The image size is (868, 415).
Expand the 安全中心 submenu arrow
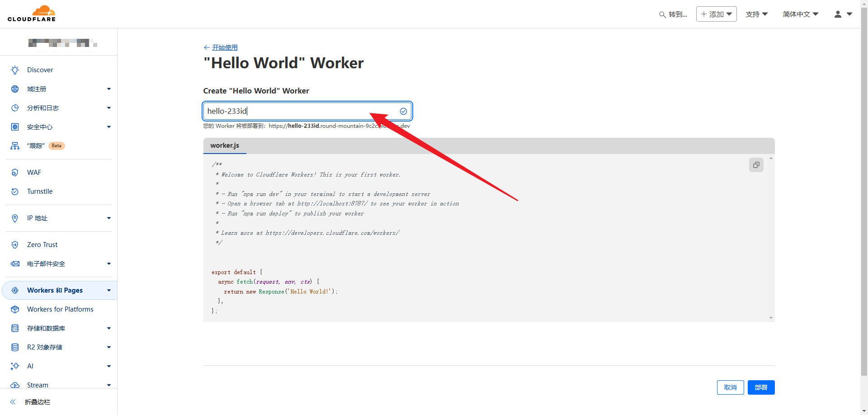point(109,127)
